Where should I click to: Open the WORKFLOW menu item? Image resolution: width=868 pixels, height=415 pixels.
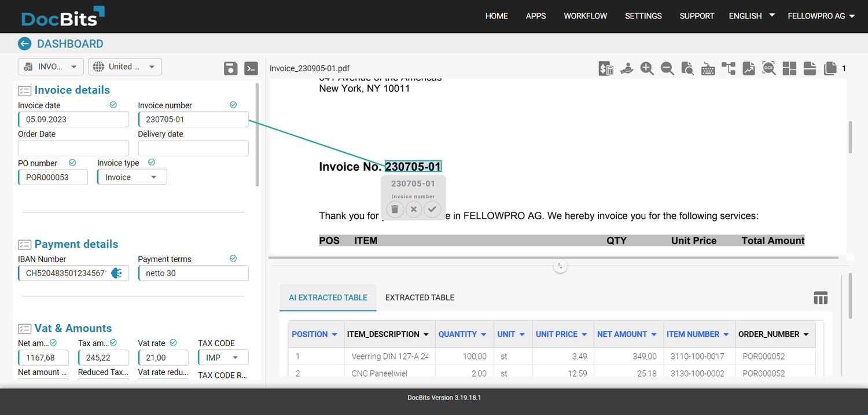click(x=585, y=16)
